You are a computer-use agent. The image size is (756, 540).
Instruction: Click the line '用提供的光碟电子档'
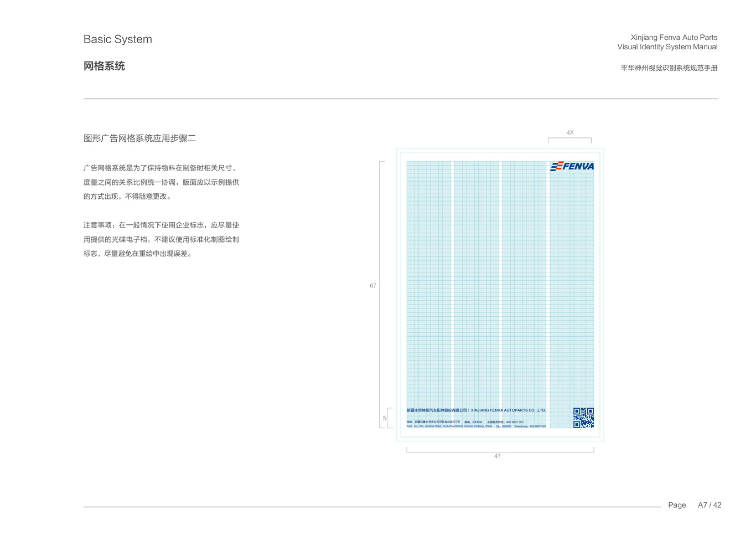[x=161, y=240]
